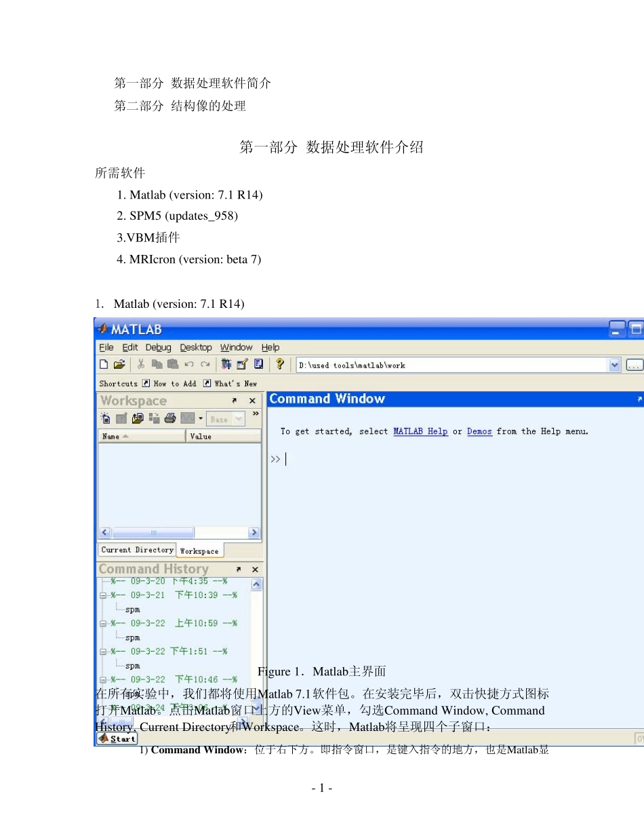The image size is (644, 834).
Task: Open the Debug menu
Action: [159, 347]
